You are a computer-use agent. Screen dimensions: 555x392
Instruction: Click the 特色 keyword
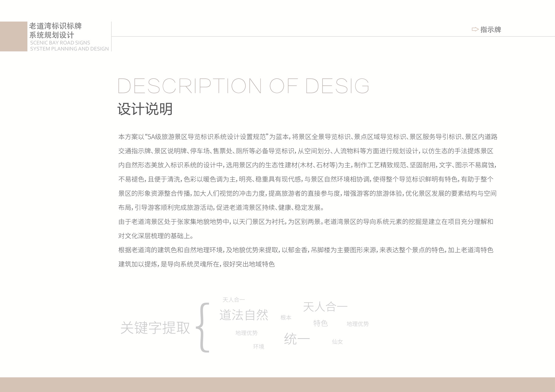coord(320,323)
